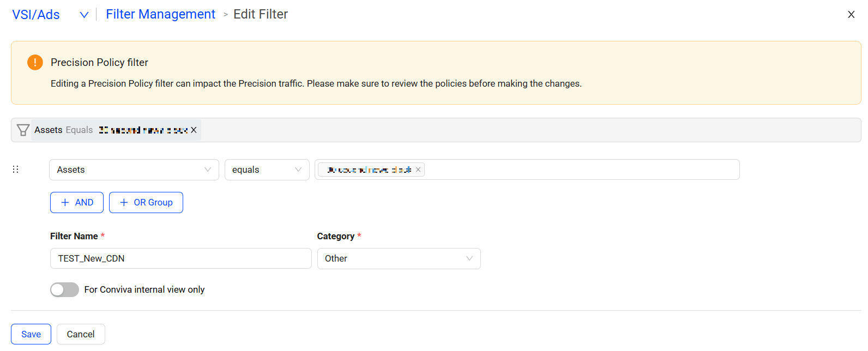Click the plus icon on OR Group
868x351 pixels.
124,203
